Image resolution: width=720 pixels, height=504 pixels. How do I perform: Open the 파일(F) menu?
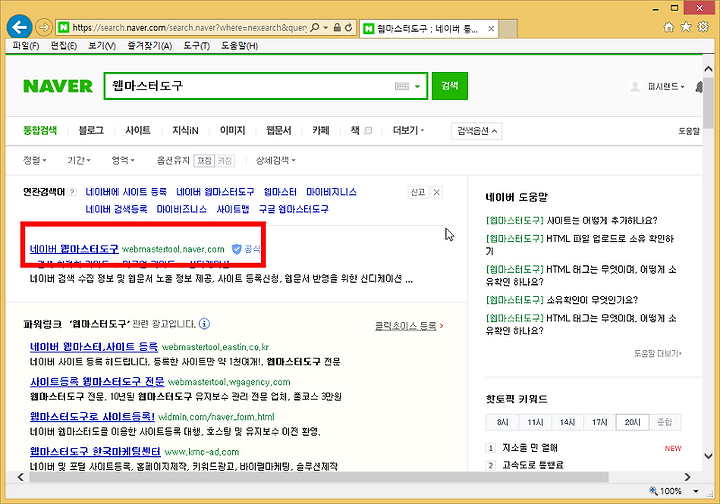(x=26, y=46)
